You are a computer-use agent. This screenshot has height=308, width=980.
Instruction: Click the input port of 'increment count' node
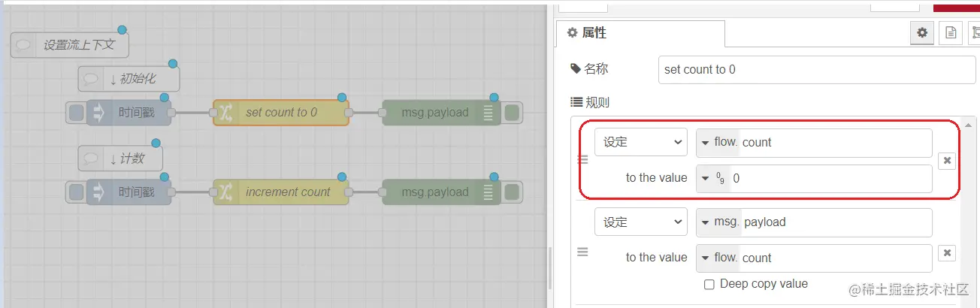click(x=213, y=192)
